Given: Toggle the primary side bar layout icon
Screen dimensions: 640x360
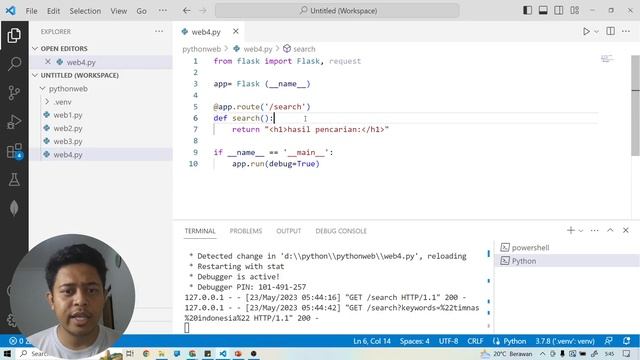Looking at the screenshot, I should (x=527, y=11).
